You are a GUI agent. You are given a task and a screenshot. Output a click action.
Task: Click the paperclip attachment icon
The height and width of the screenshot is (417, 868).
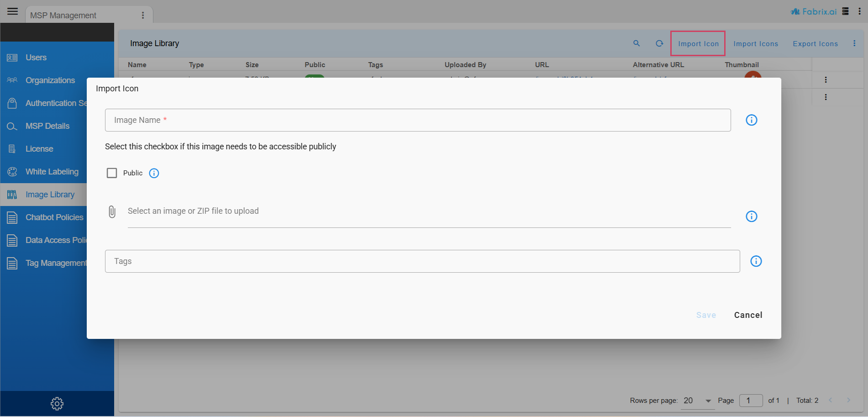112,211
